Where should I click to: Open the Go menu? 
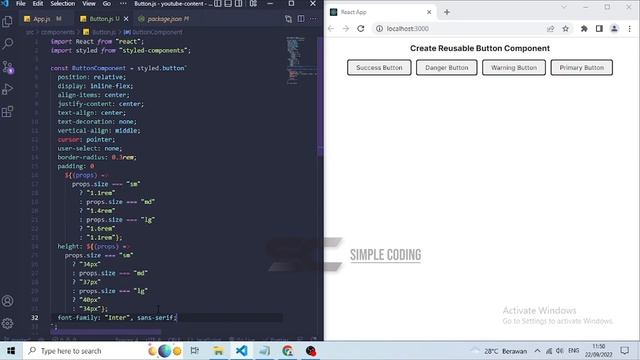point(107,4)
